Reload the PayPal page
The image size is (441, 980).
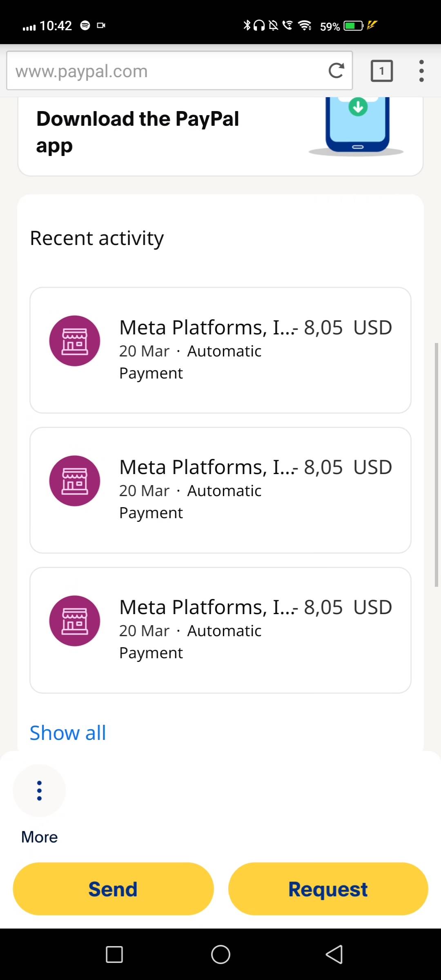336,71
